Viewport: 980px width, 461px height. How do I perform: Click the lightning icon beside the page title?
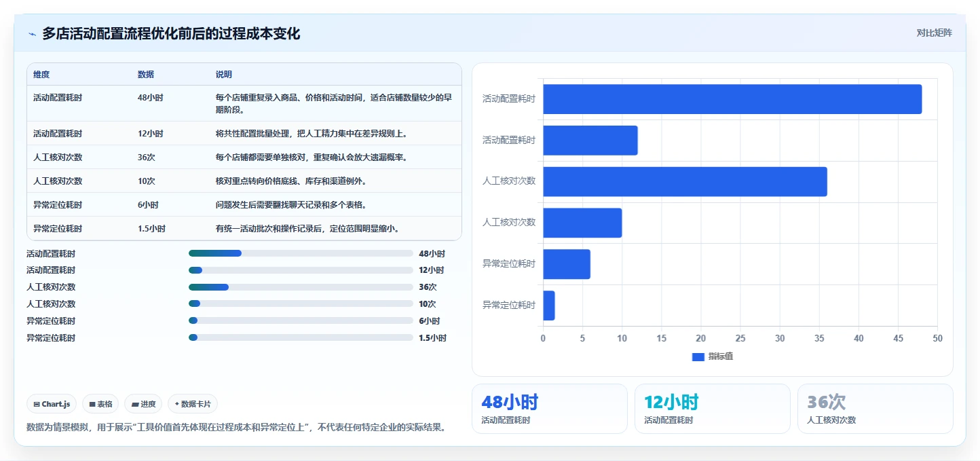tap(32, 34)
